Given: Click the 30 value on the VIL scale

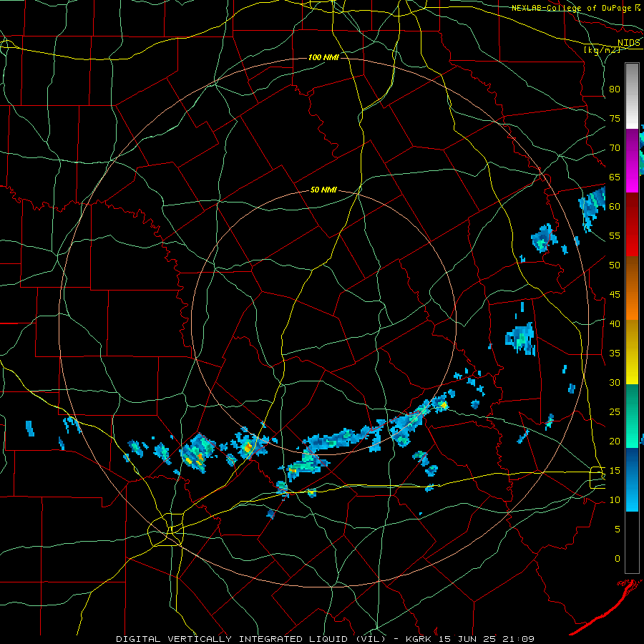Looking at the screenshot, I should (615, 383).
